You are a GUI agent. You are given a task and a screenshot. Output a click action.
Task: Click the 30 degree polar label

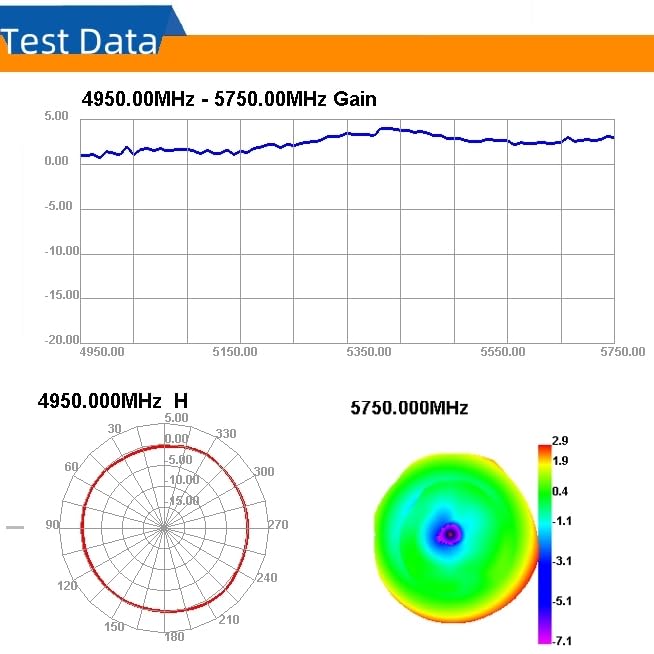point(114,428)
